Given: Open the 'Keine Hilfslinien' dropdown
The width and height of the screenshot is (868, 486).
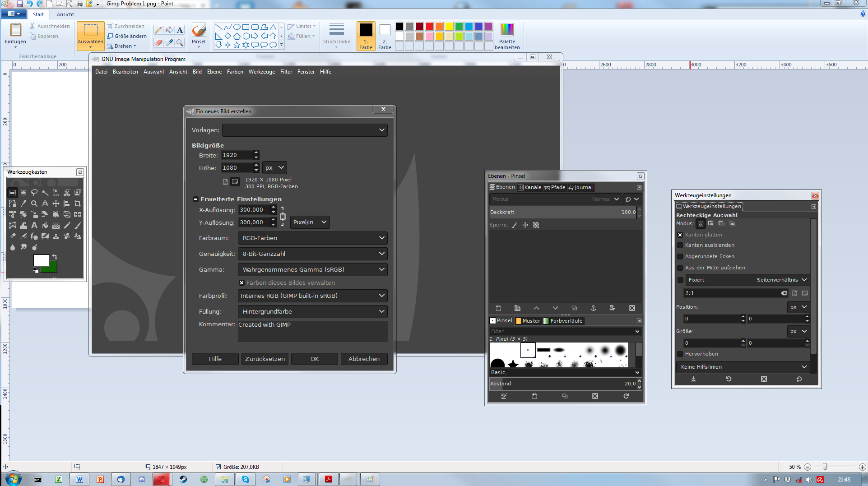Looking at the screenshot, I should coord(743,367).
